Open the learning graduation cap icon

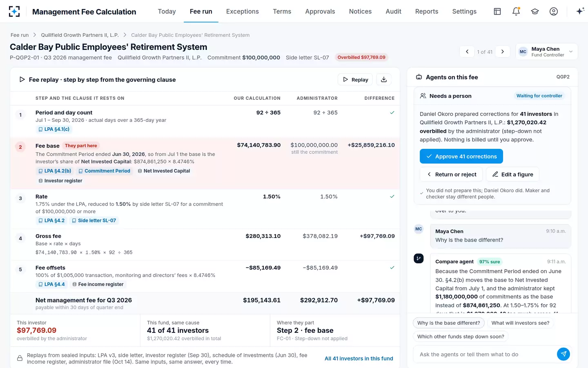(535, 11)
